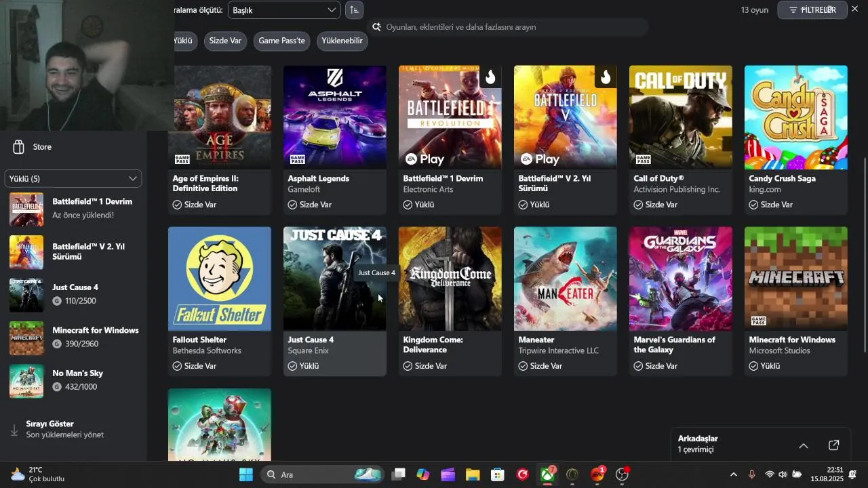The width and height of the screenshot is (868, 488).
Task: Collapse the Arkadaşlar panel chevron
Action: 804,445
